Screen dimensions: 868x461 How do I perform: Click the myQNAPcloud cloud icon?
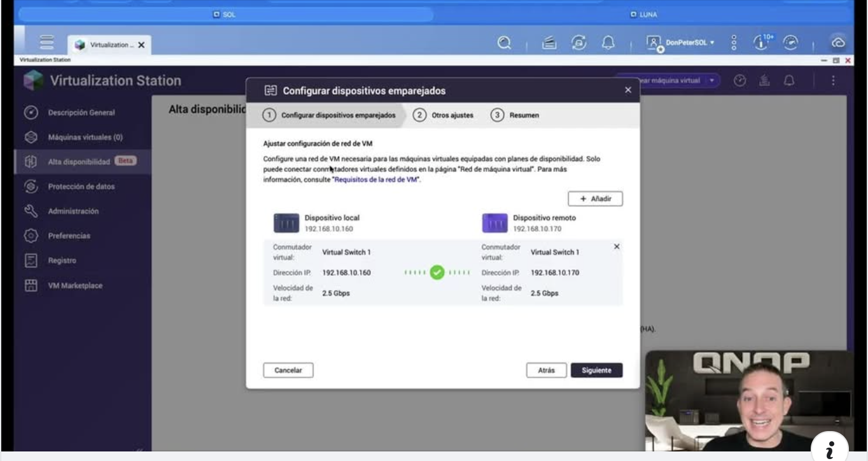coord(838,43)
